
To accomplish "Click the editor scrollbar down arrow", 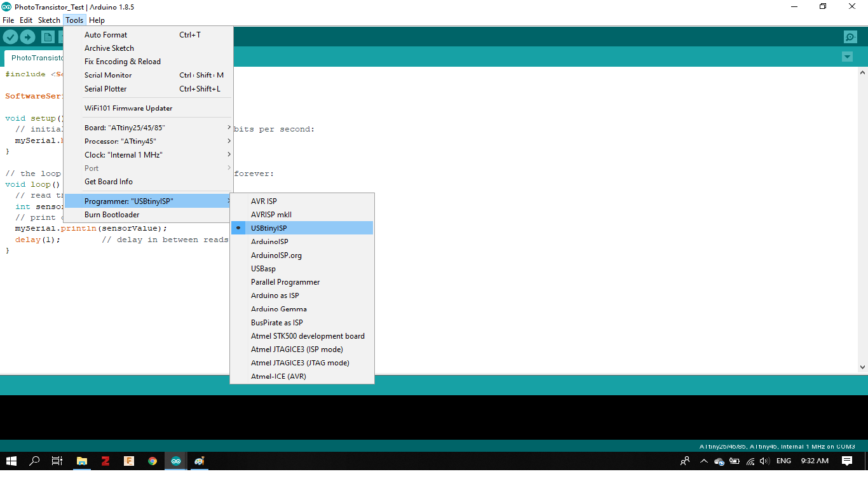I will [x=862, y=367].
